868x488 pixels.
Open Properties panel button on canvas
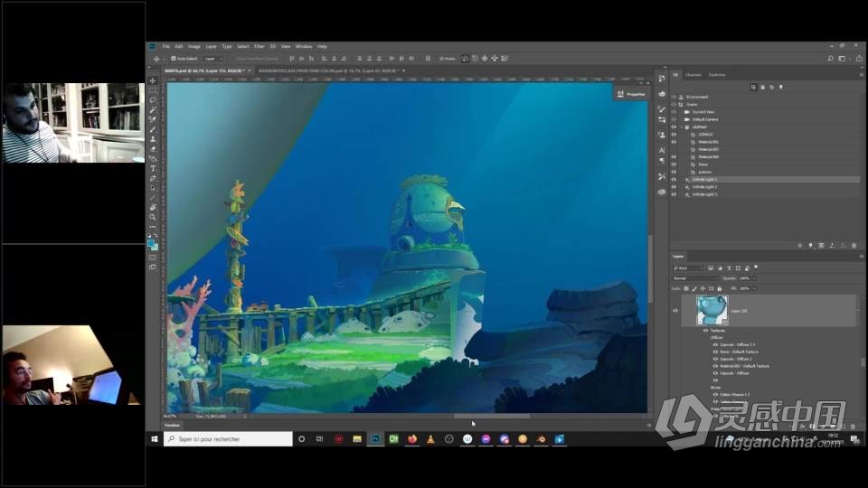tap(631, 94)
